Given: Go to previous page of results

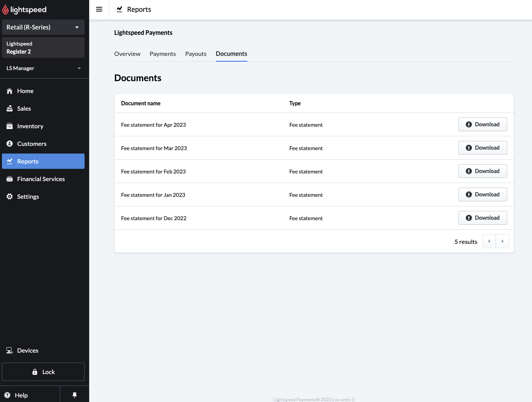Looking at the screenshot, I should click(x=489, y=241).
